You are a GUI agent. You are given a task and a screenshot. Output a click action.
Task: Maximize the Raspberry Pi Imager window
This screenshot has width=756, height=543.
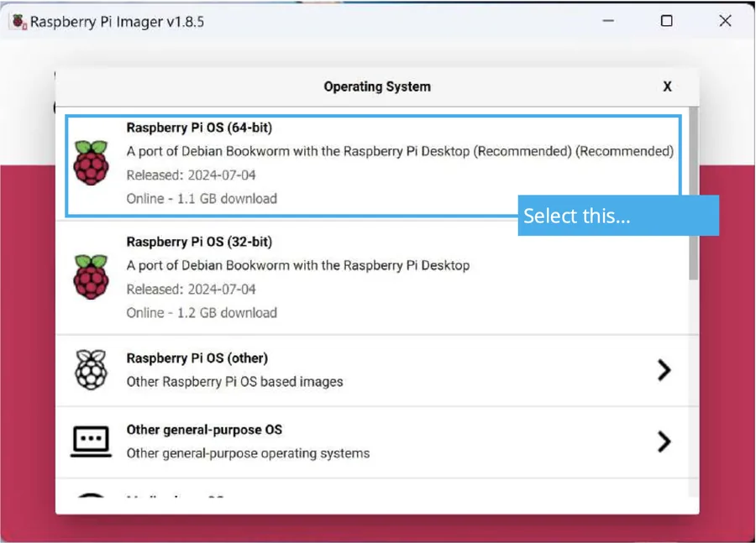point(667,21)
